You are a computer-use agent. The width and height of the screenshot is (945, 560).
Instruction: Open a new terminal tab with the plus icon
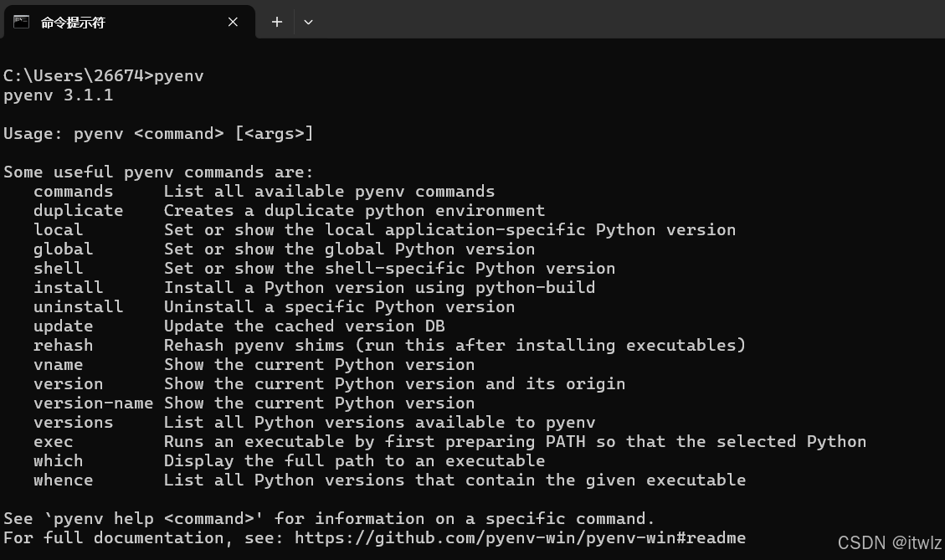[x=276, y=23]
